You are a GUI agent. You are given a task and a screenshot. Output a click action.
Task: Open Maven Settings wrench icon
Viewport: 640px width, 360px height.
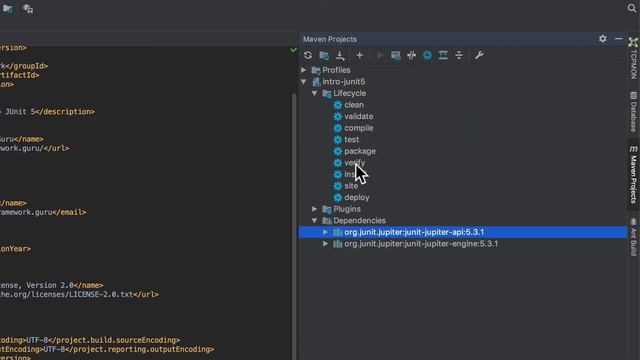[479, 55]
